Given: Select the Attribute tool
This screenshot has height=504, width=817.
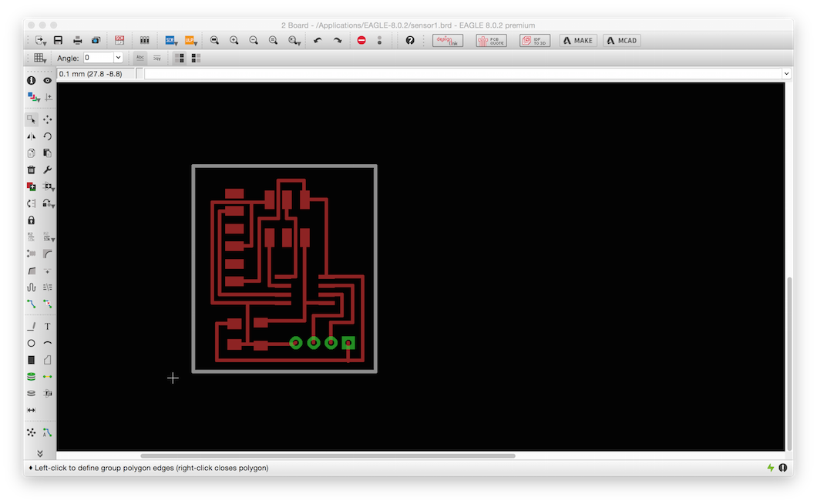Looking at the screenshot, I should tap(48, 394).
